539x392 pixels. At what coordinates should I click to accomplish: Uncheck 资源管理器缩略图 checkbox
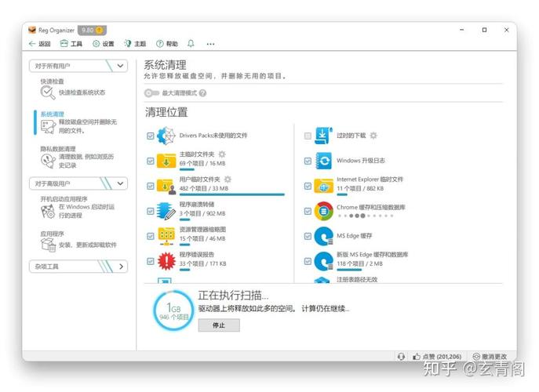point(151,236)
